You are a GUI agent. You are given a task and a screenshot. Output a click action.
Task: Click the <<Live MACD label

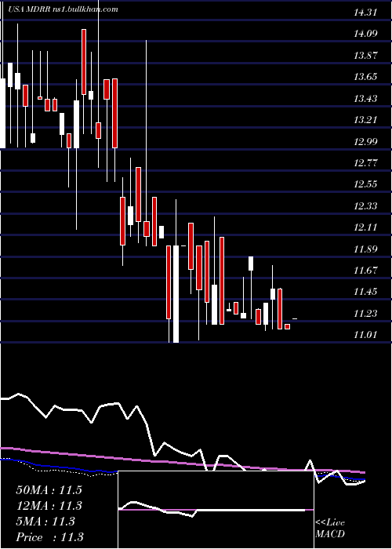coord(330,529)
